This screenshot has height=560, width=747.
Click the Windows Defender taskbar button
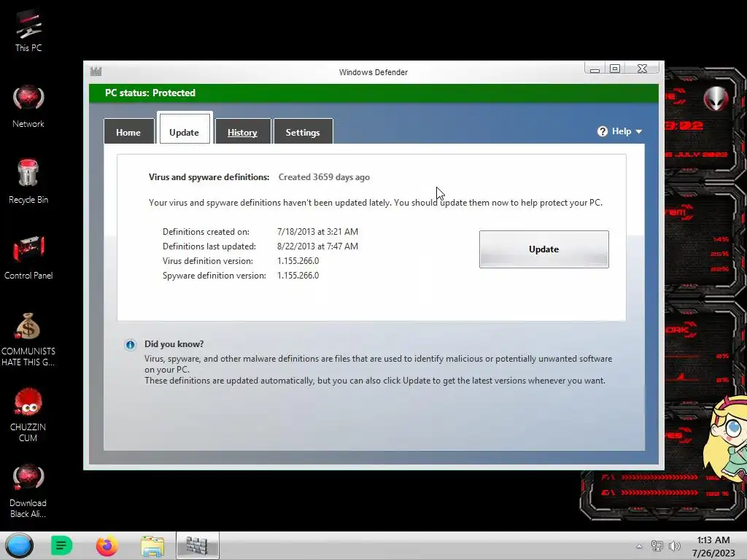197,545
